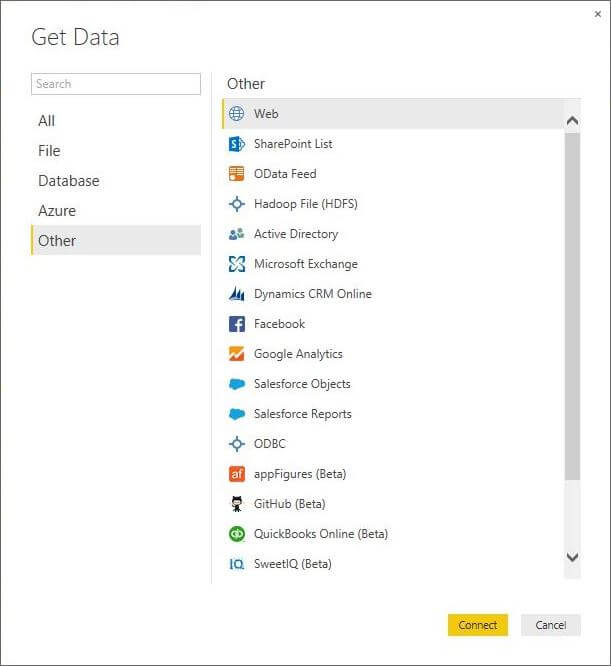Select the 'Microsoft Exchange' text
The width and height of the screenshot is (611, 666).
coord(306,264)
